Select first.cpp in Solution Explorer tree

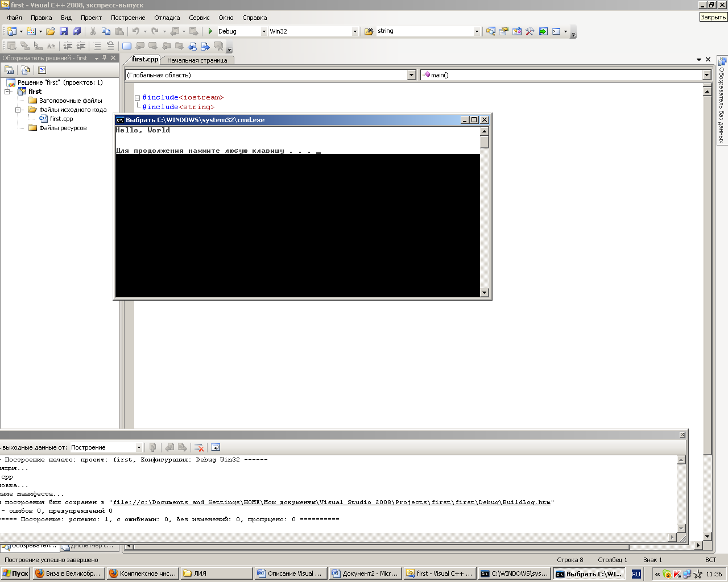[x=61, y=119]
